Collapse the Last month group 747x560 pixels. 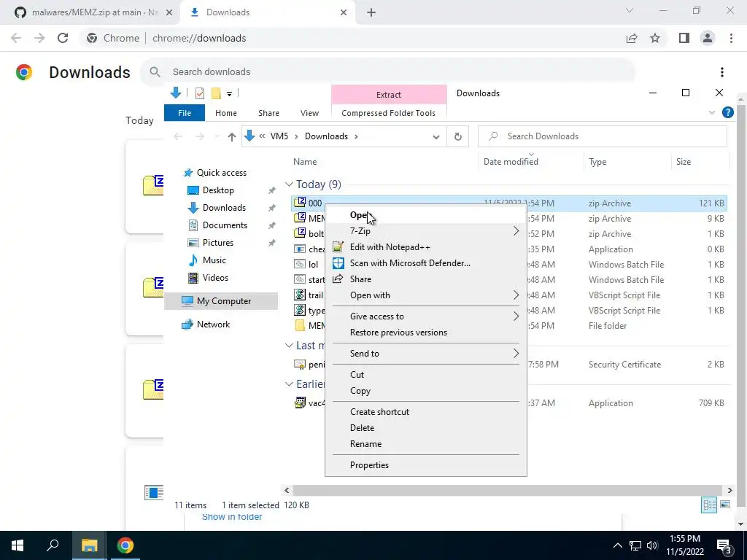click(x=289, y=345)
